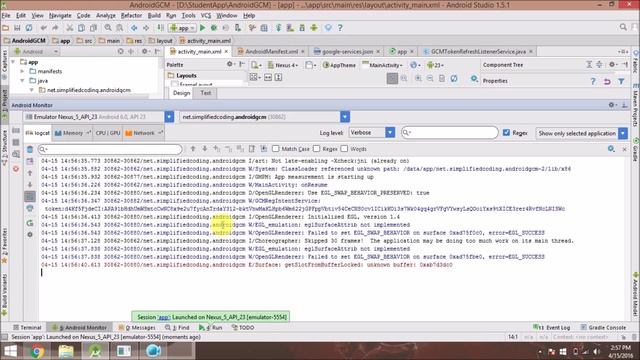Click the previous occurrence up arrow
Image resolution: width=640 pixels, height=360 pixels.
[193, 149]
